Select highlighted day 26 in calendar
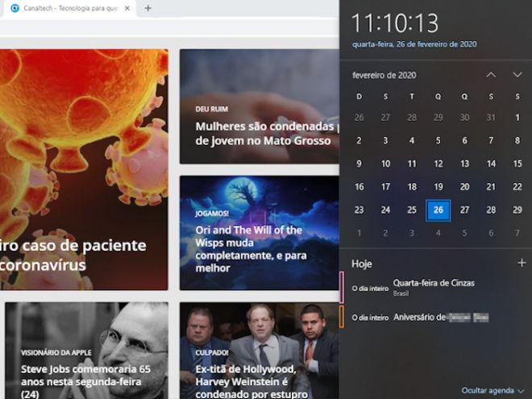The width and height of the screenshot is (532, 399). (438, 210)
